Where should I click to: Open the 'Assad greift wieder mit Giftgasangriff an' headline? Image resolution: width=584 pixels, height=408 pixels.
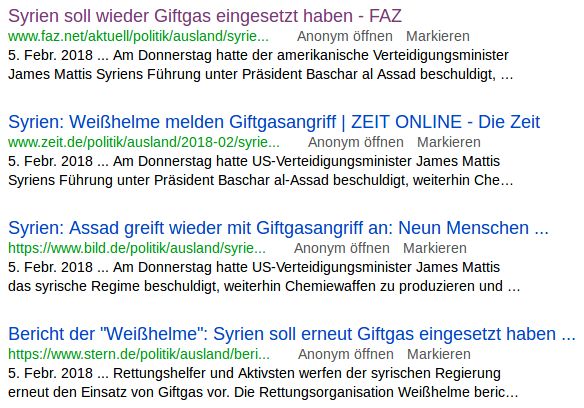point(278,228)
